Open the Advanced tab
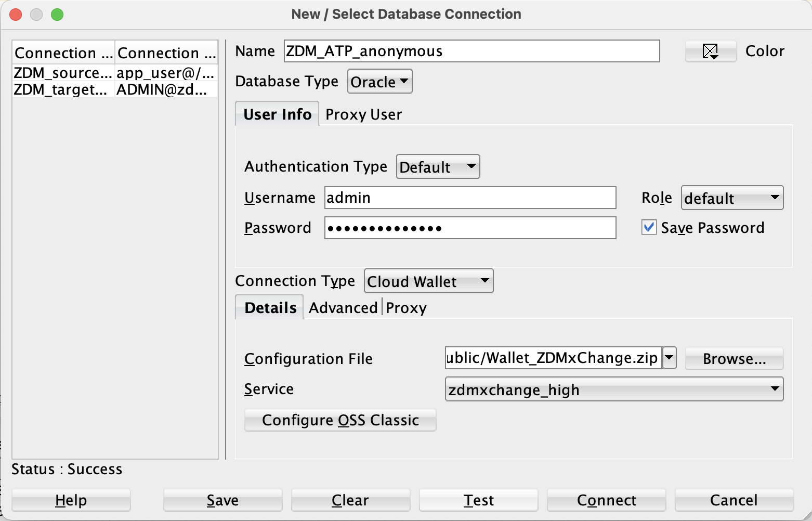 coord(343,308)
